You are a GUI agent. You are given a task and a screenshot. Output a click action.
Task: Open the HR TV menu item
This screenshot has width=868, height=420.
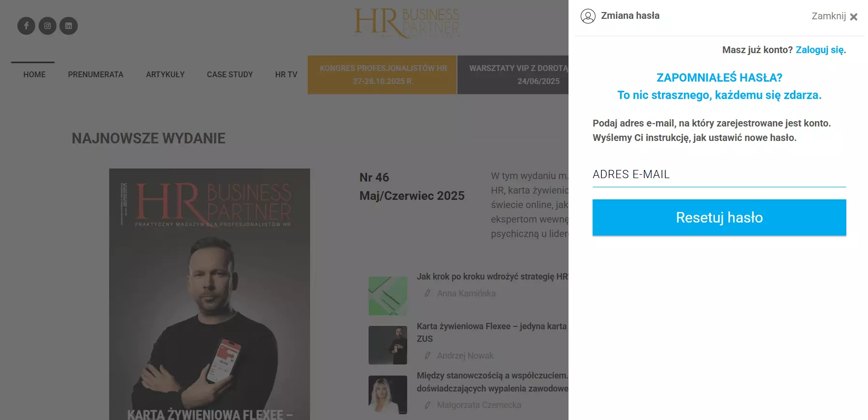point(286,74)
